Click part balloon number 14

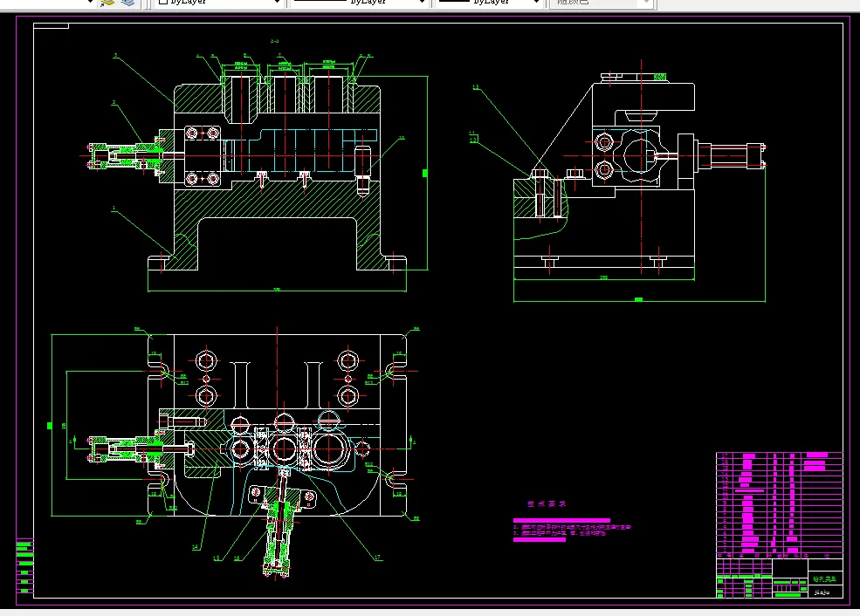196,547
